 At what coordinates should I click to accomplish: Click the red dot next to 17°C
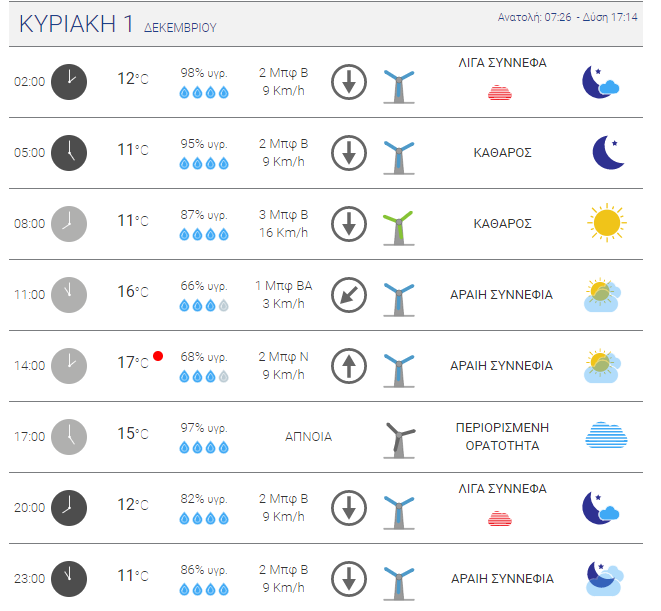[x=158, y=356]
